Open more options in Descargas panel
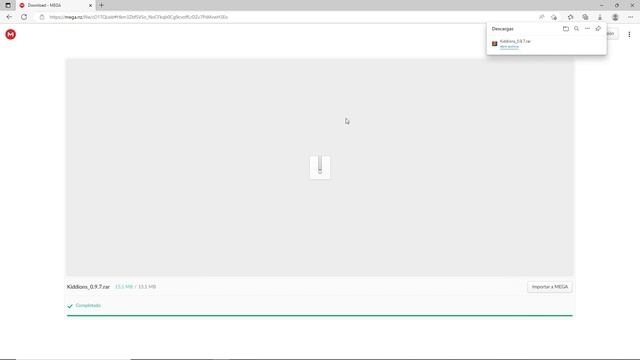 (587, 29)
